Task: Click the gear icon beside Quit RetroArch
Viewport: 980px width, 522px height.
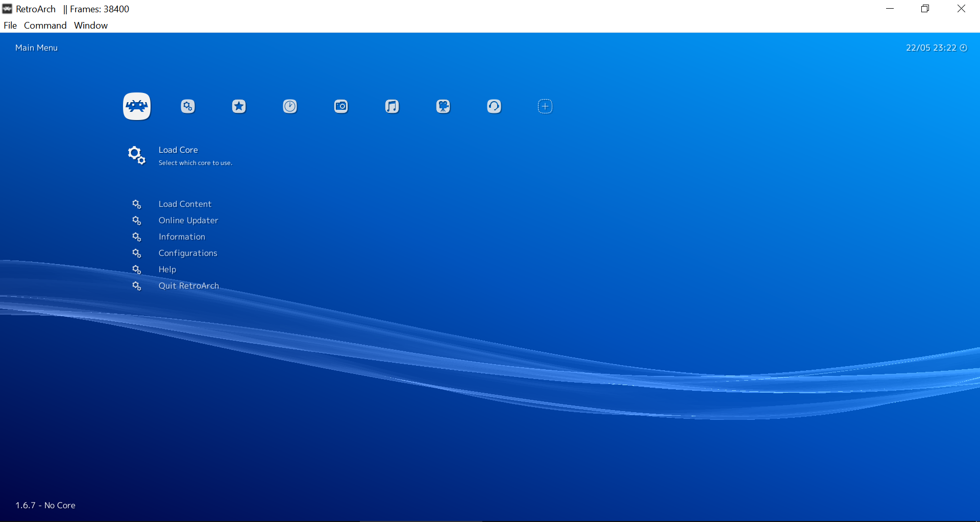Action: tap(137, 286)
